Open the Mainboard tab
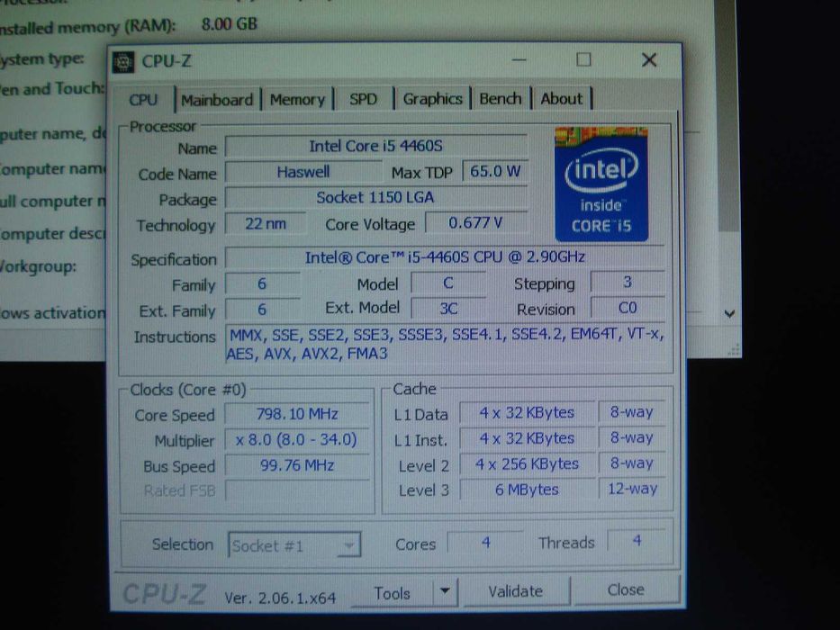This screenshot has height=630, width=840. click(217, 100)
